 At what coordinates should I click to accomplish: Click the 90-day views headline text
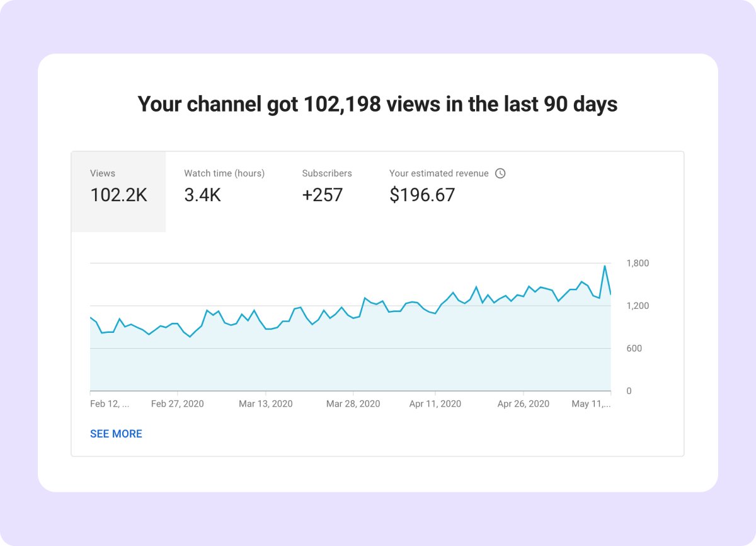378,104
